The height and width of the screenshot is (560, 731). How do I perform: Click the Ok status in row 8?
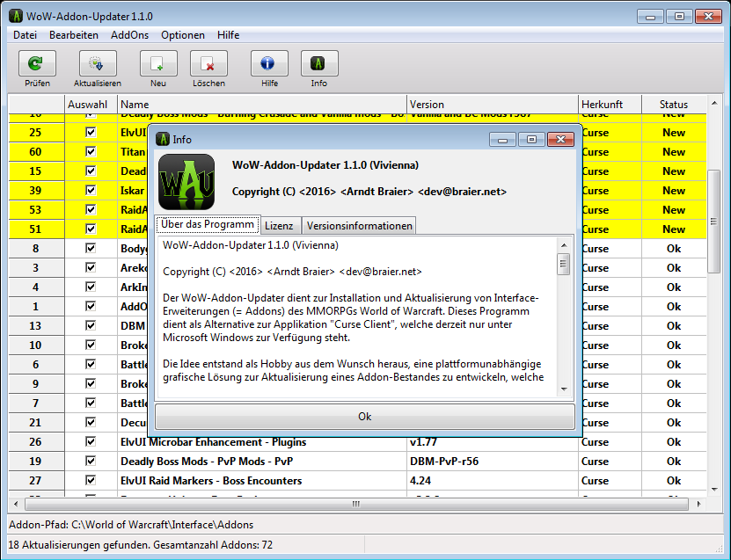(x=674, y=248)
